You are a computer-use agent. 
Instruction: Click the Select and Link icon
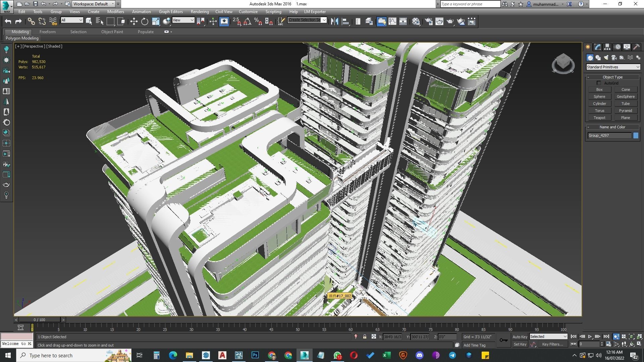31,21
